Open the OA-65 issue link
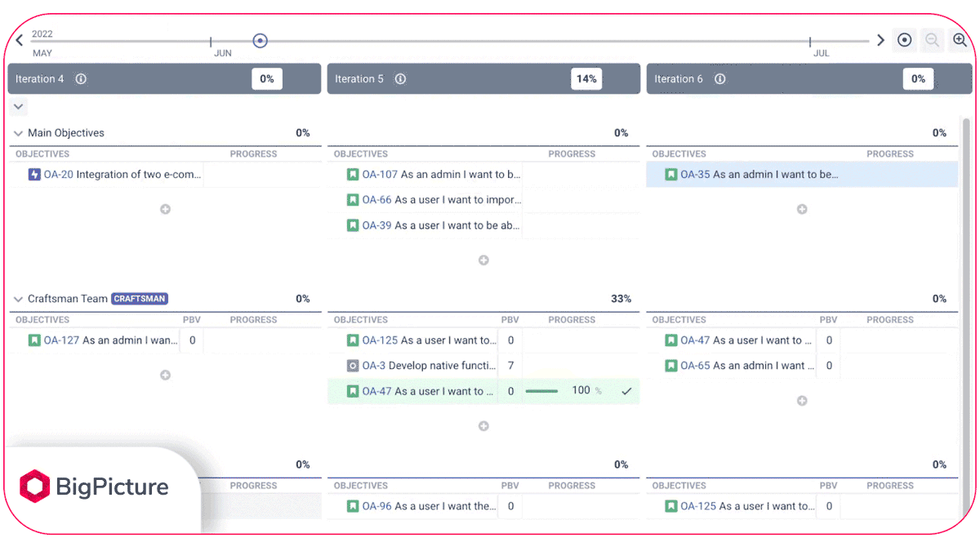980x551 pixels. (696, 366)
